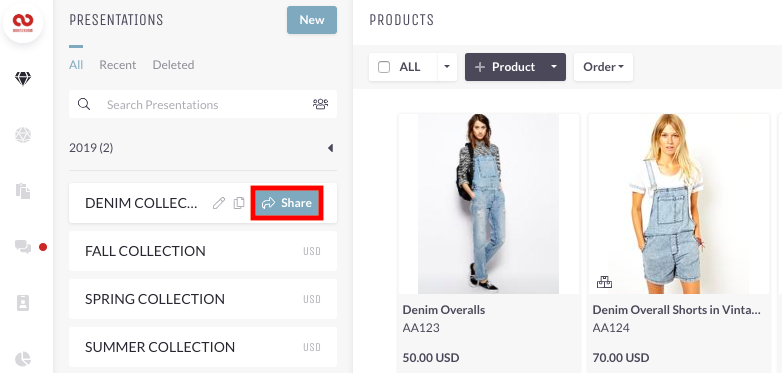This screenshot has height=373, width=782.
Task: Click the pencil edit icon for Denim Collection
Action: tap(218, 203)
